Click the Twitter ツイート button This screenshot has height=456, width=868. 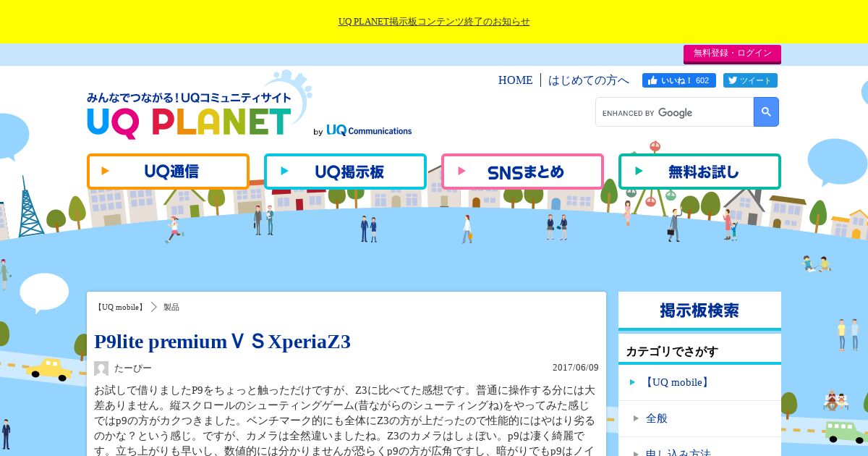click(750, 80)
